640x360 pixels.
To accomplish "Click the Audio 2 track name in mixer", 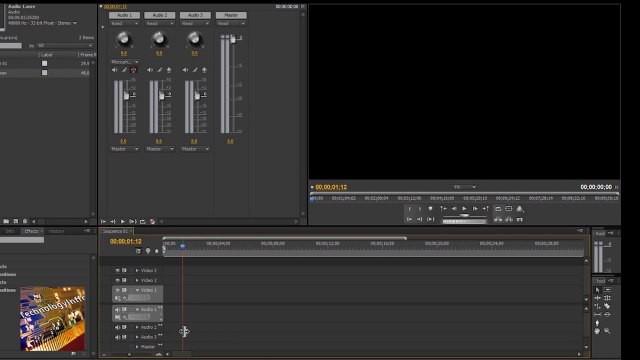I will point(160,15).
